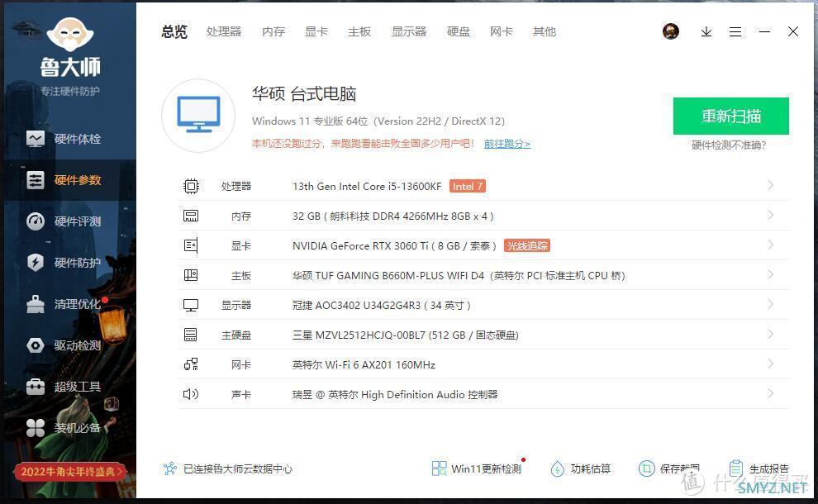This screenshot has width=818, height=504.
Task: Click the sound card speaker icon
Action: (x=191, y=394)
